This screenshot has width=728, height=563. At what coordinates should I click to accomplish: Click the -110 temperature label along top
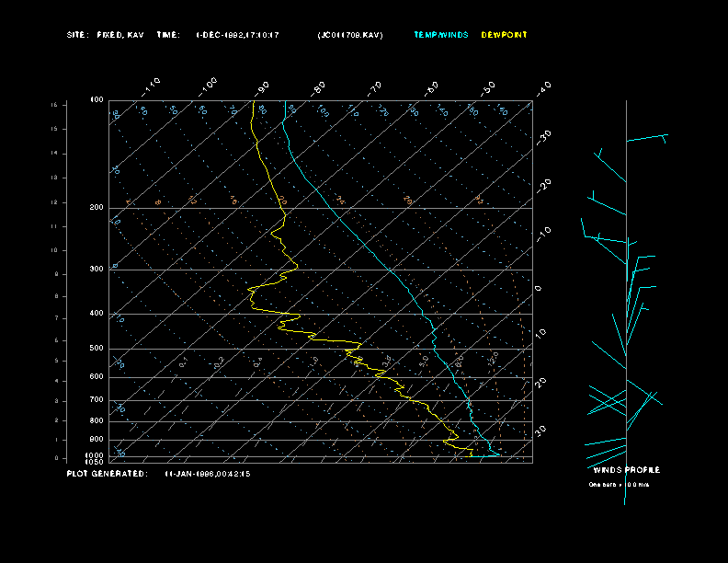tap(151, 86)
